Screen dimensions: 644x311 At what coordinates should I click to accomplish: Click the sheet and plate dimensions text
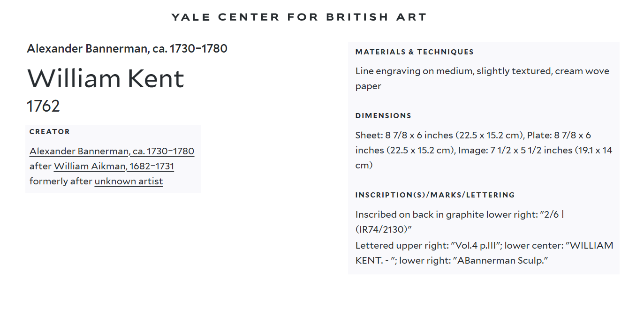click(x=484, y=150)
